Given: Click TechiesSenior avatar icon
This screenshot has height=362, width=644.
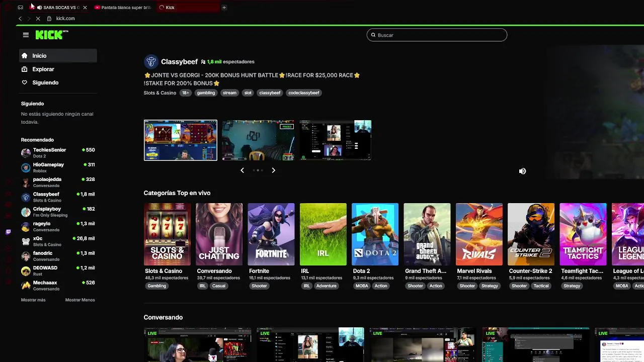Looking at the screenshot, I should click(x=26, y=153).
